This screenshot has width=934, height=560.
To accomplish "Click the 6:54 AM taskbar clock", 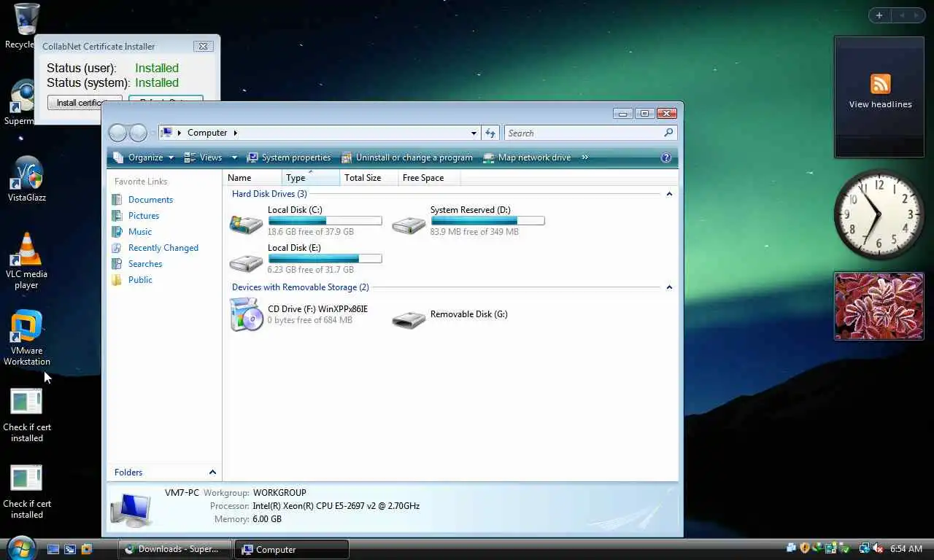I will (x=906, y=549).
